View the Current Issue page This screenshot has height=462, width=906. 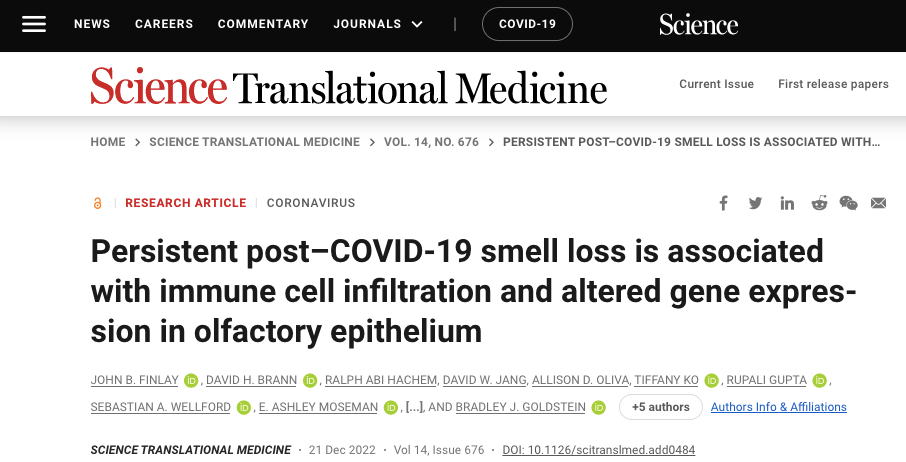(x=716, y=84)
